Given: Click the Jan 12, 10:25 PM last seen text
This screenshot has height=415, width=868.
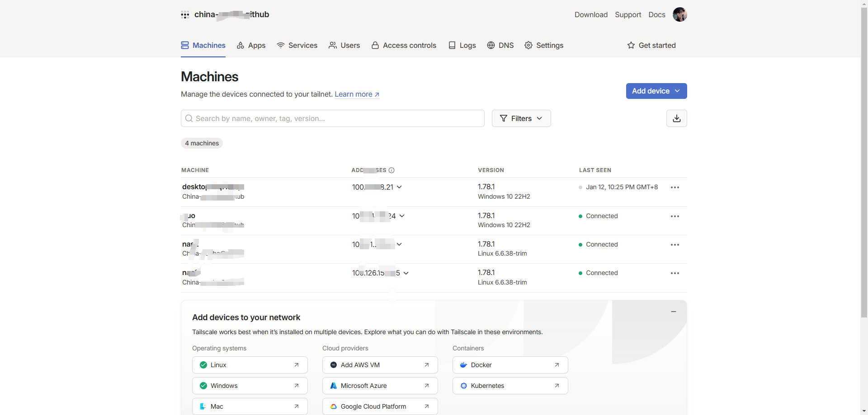Looking at the screenshot, I should [622, 187].
